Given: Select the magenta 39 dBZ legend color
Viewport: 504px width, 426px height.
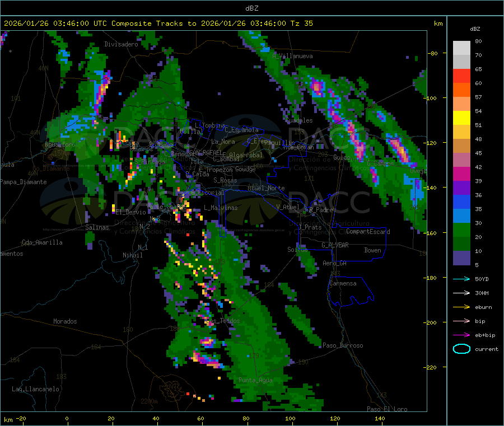Looking at the screenshot, I should coord(461,174).
